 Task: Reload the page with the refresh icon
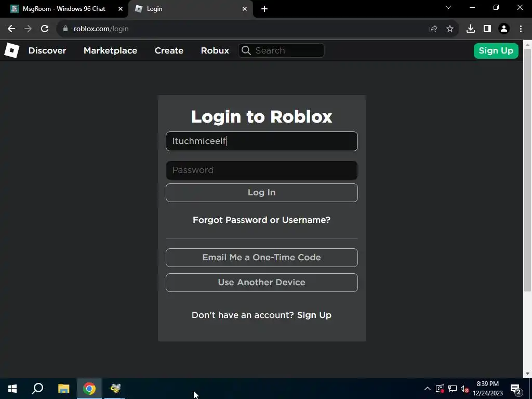(45, 29)
